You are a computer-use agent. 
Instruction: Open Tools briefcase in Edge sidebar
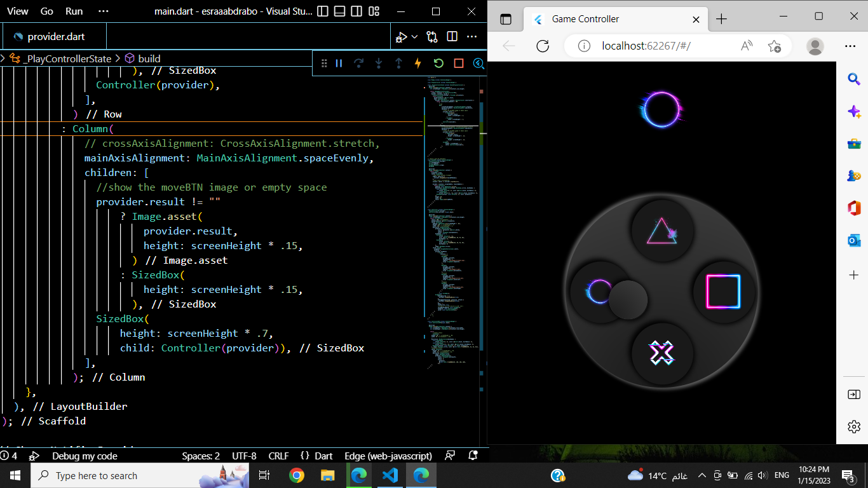coord(854,144)
